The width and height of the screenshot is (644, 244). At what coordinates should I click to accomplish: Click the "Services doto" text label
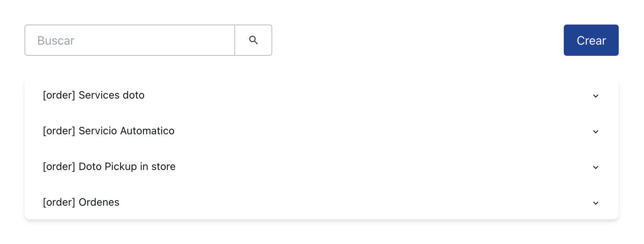[111, 95]
